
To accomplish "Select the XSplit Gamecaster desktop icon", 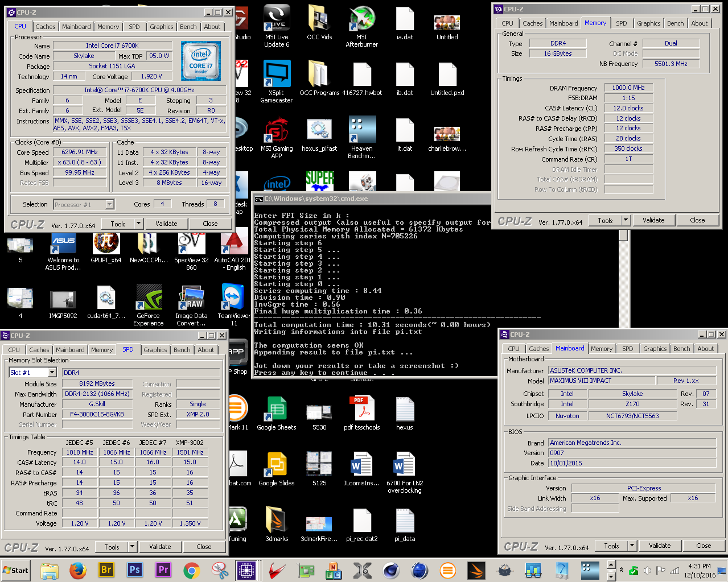I will pos(277,81).
